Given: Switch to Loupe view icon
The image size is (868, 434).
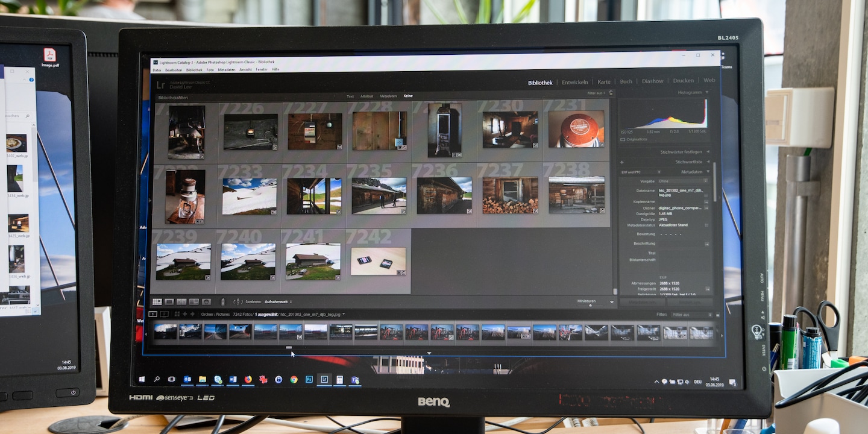Looking at the screenshot, I should coord(169,301).
